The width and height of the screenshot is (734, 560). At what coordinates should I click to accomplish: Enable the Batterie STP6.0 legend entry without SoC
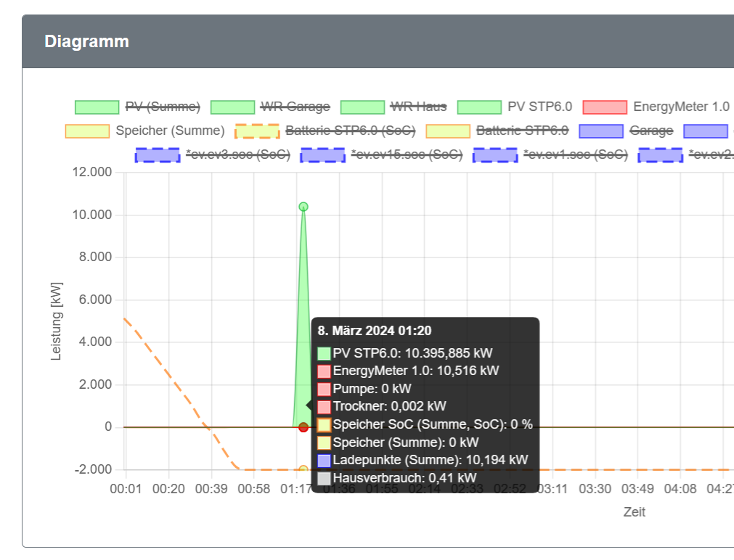(x=497, y=131)
